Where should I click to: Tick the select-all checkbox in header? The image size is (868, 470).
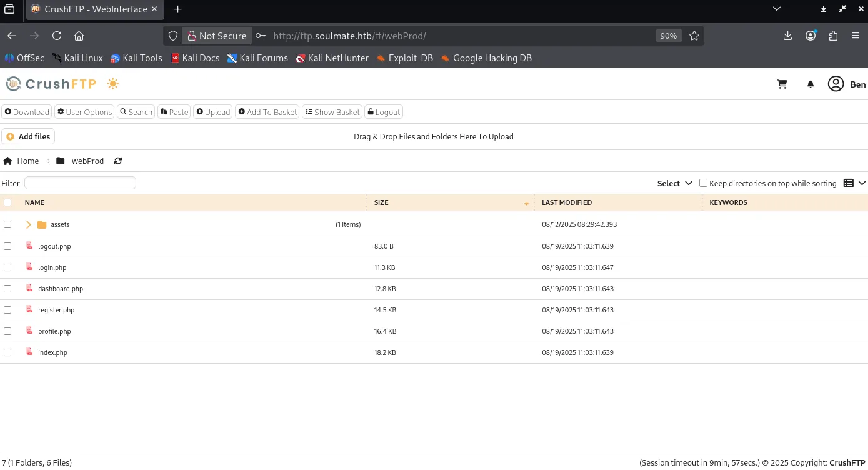[7, 202]
